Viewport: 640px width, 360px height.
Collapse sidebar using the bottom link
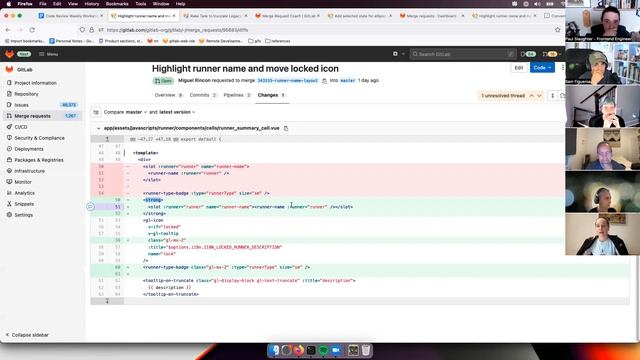click(x=27, y=335)
